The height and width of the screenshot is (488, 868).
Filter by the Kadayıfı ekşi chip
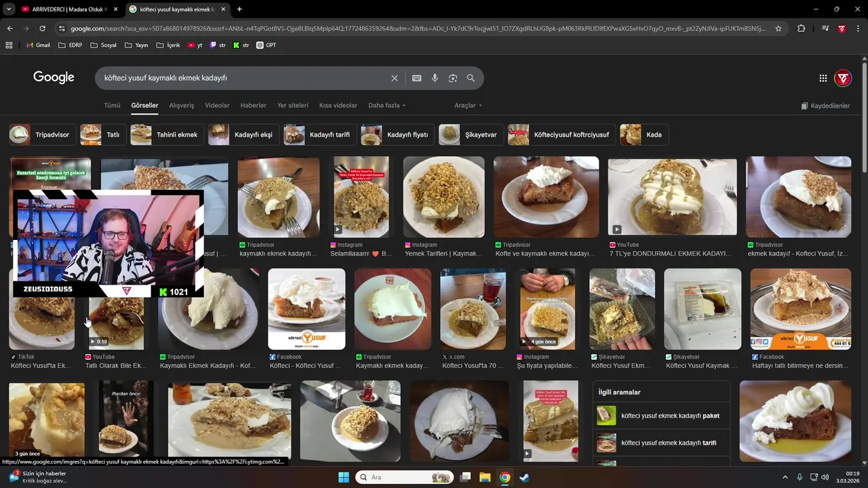243,135
